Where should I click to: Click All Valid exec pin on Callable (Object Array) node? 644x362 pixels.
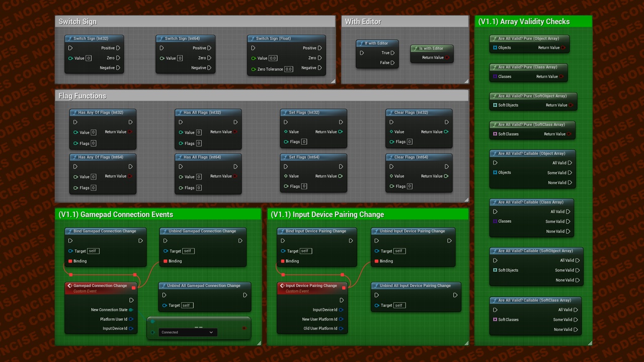tap(570, 163)
